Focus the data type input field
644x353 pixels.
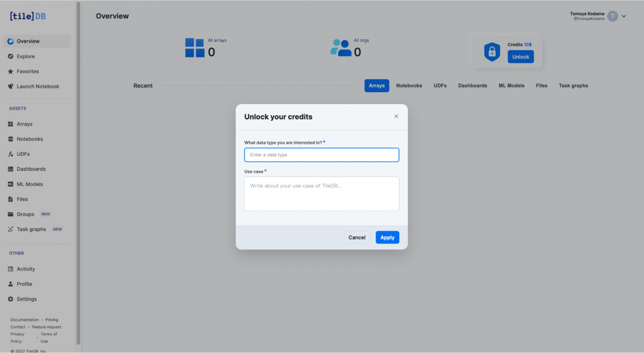point(322,155)
